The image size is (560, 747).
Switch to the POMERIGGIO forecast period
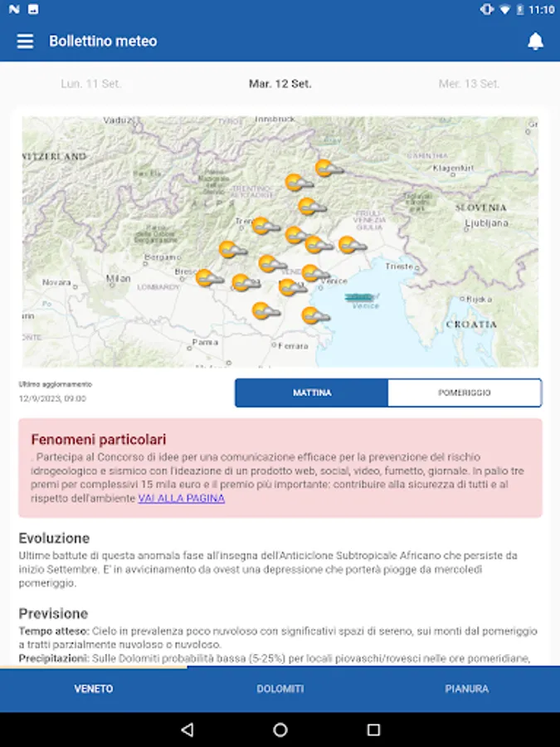pyautogui.click(x=465, y=393)
